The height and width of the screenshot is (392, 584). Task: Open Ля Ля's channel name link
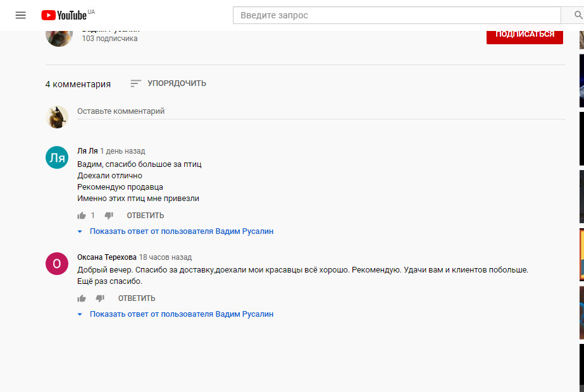coord(87,151)
